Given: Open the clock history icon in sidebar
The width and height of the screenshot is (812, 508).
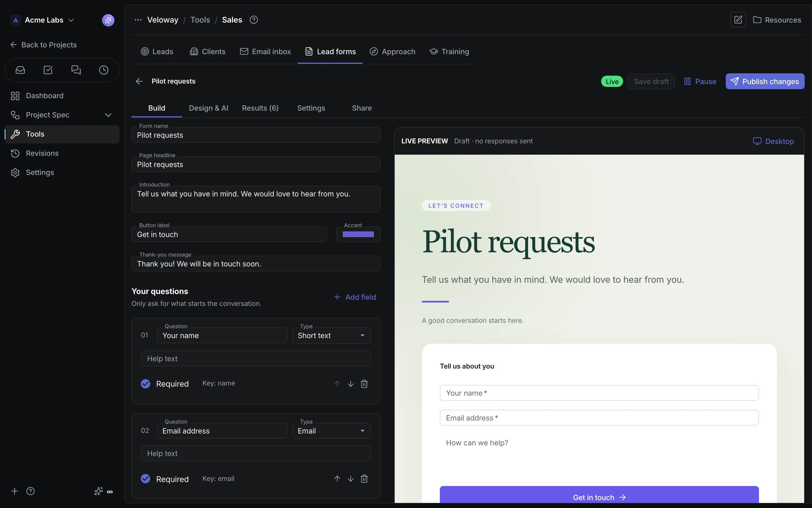Looking at the screenshot, I should pos(104,70).
